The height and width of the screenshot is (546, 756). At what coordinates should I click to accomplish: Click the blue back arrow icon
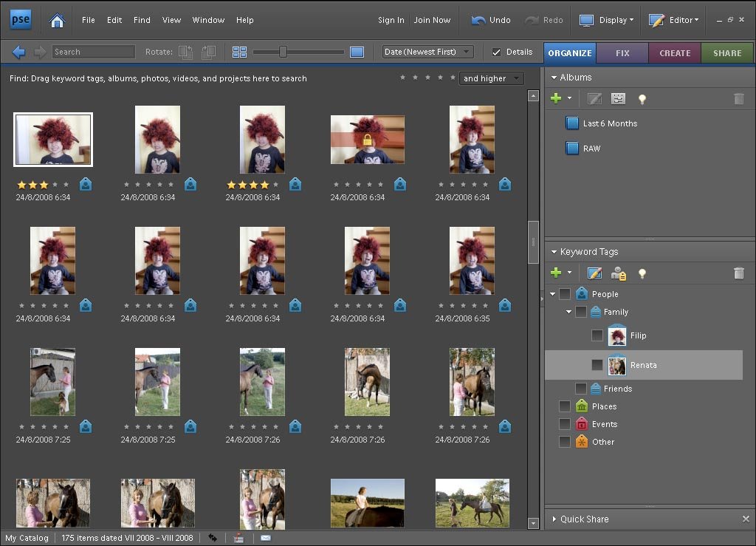[19, 52]
